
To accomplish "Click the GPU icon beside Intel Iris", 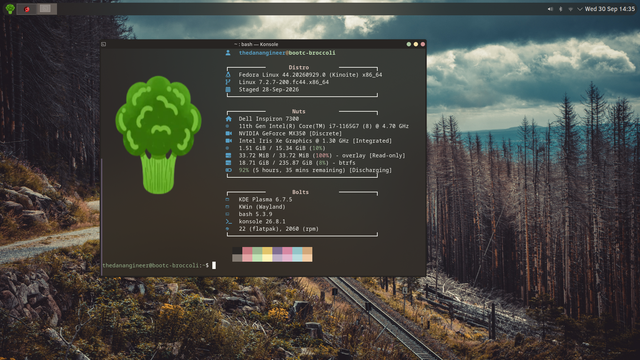I will [x=228, y=141].
